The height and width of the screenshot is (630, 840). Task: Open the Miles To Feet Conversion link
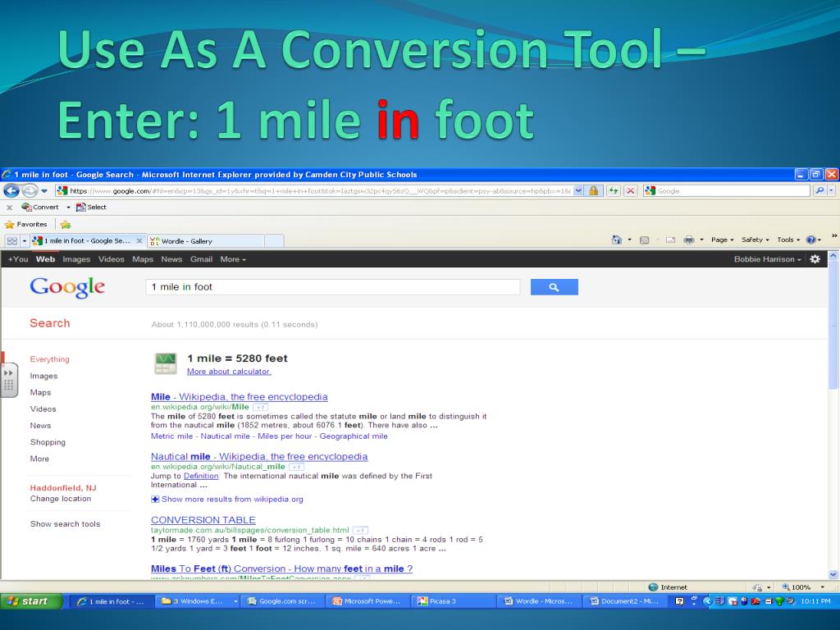(x=282, y=569)
